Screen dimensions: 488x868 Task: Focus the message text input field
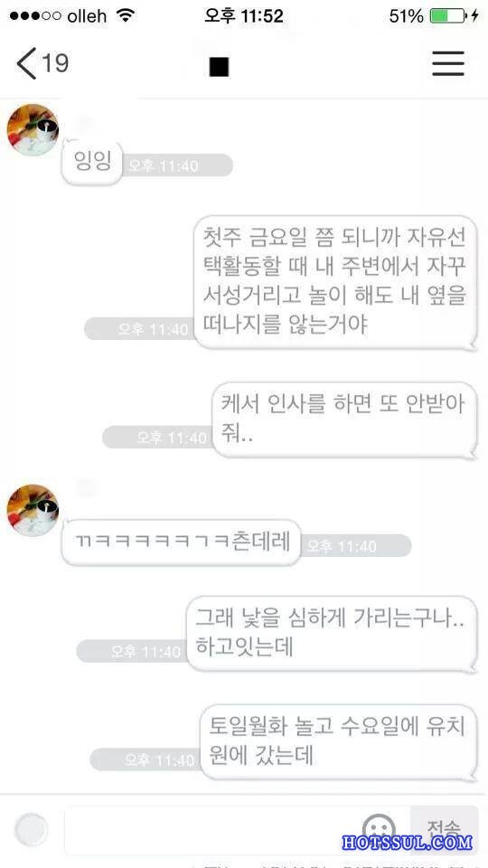pyautogui.click(x=238, y=830)
